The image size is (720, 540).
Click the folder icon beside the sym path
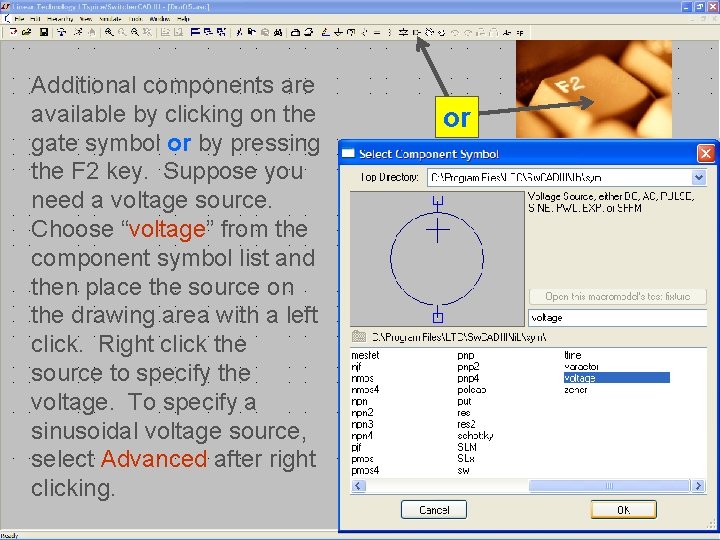pyautogui.click(x=359, y=337)
